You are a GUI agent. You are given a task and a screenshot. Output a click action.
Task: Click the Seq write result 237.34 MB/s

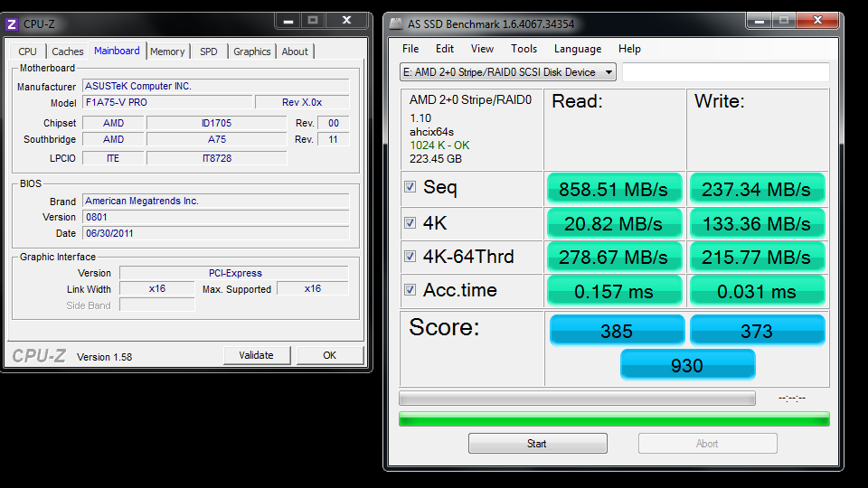click(757, 189)
